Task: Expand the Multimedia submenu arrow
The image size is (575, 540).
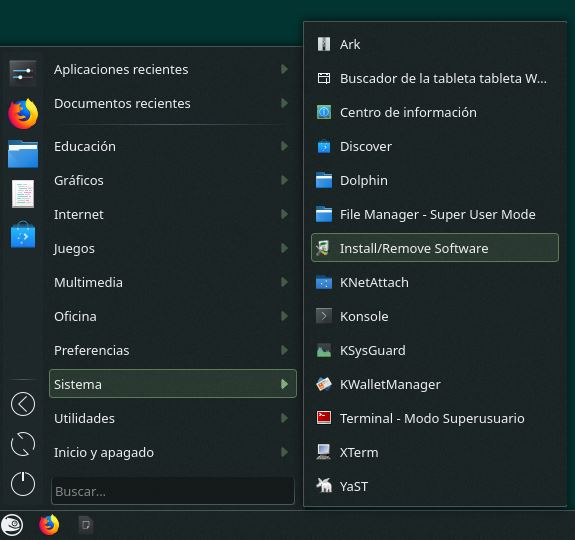Action: [x=284, y=282]
